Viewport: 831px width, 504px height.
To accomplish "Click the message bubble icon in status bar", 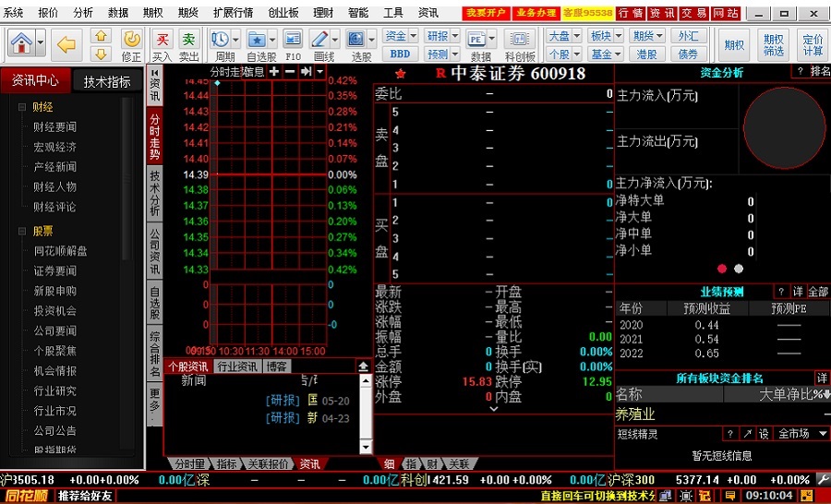I will 730,496.
